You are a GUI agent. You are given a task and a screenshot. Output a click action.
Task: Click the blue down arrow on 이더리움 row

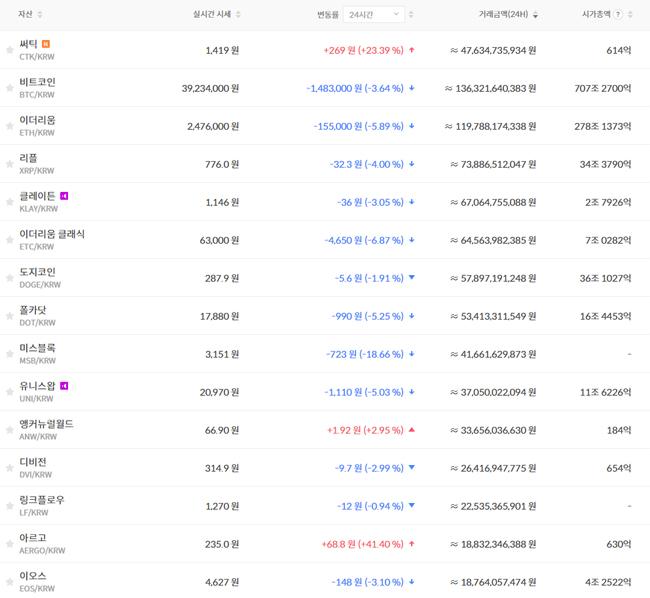(x=412, y=125)
